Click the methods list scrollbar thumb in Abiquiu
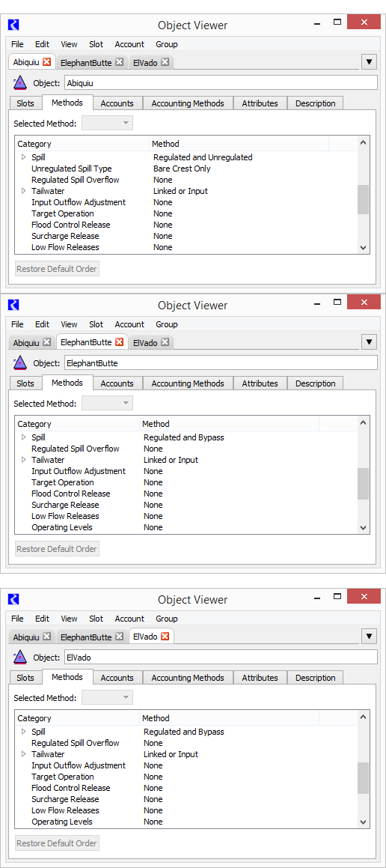 pyautogui.click(x=363, y=200)
